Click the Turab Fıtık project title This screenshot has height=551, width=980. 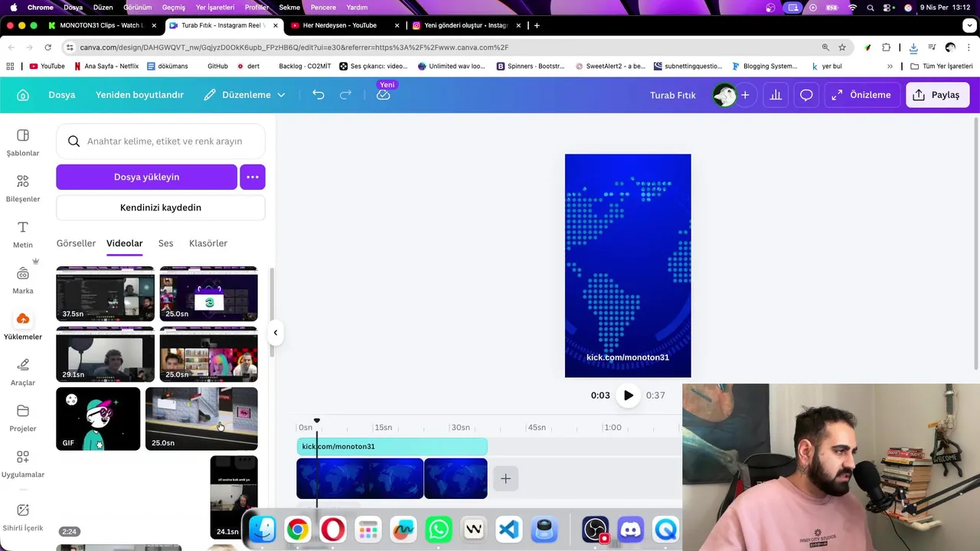673,95
